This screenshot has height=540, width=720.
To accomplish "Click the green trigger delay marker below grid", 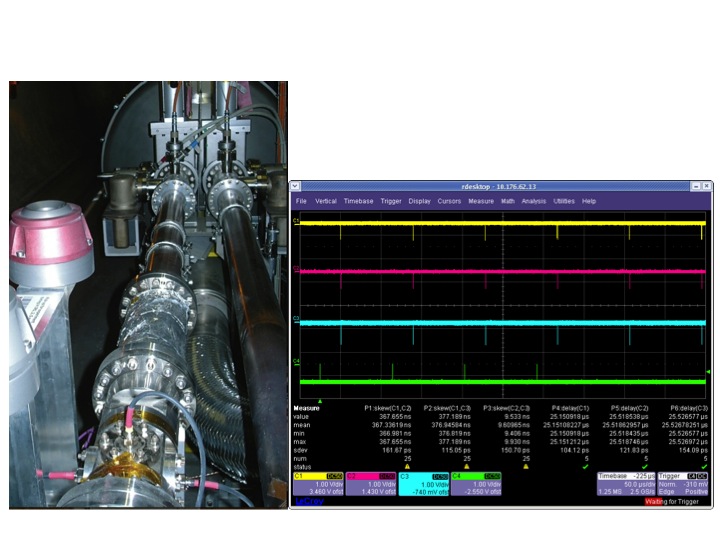I will pos(320,401).
